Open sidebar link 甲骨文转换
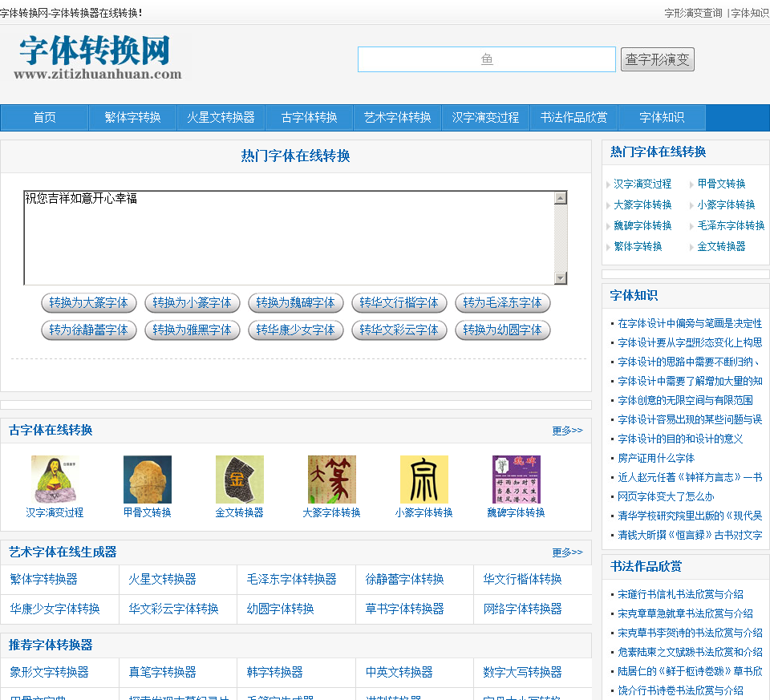This screenshot has height=700, width=770. pos(721,184)
